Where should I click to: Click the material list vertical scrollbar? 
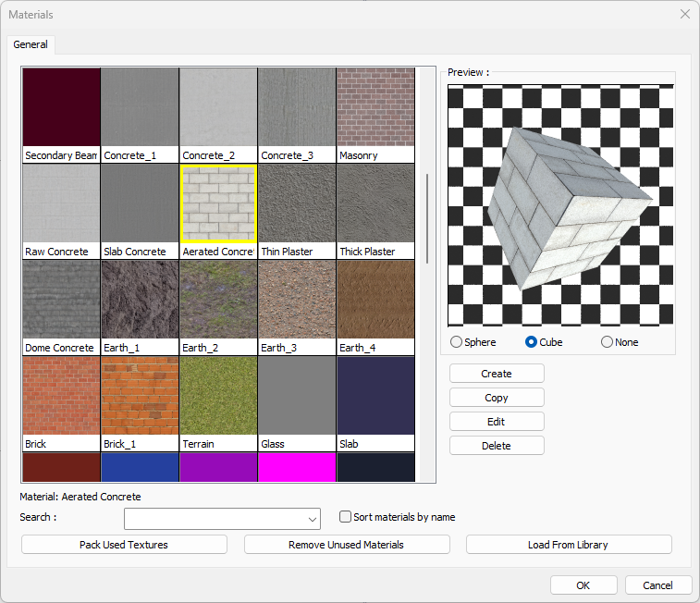[427, 218]
